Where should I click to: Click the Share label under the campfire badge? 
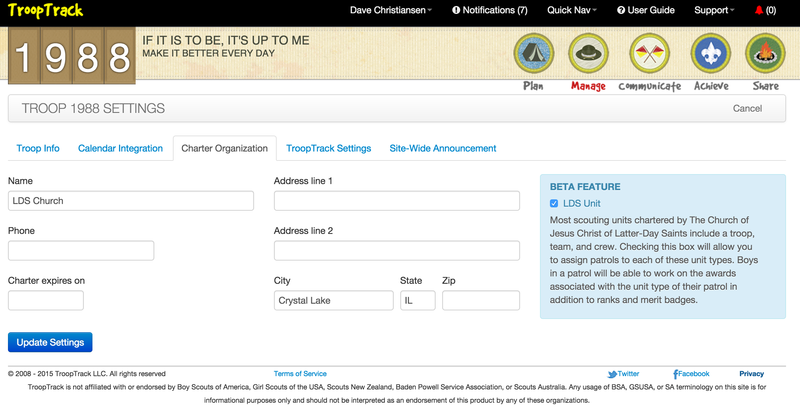[766, 86]
